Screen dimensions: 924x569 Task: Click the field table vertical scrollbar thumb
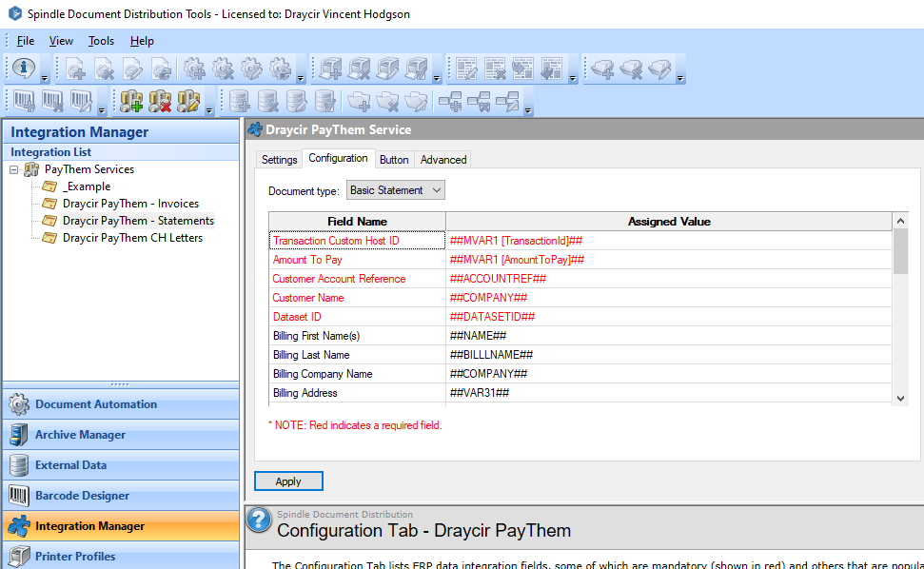click(x=900, y=251)
